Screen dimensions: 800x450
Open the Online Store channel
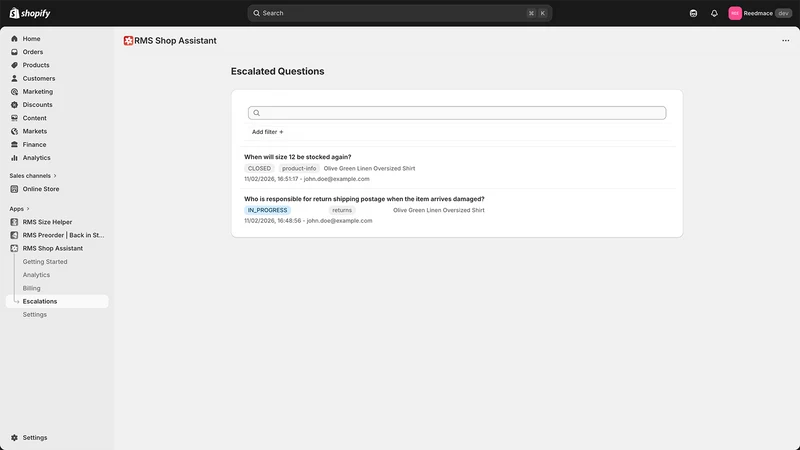click(x=41, y=189)
